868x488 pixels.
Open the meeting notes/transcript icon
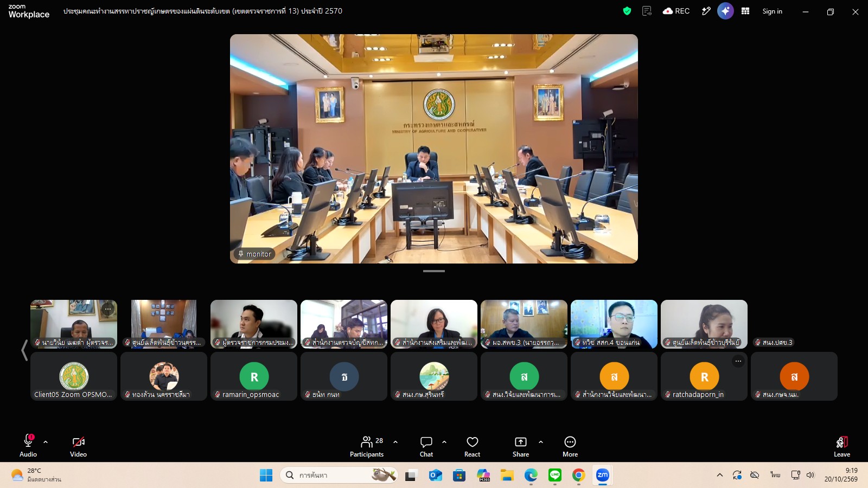tap(647, 11)
